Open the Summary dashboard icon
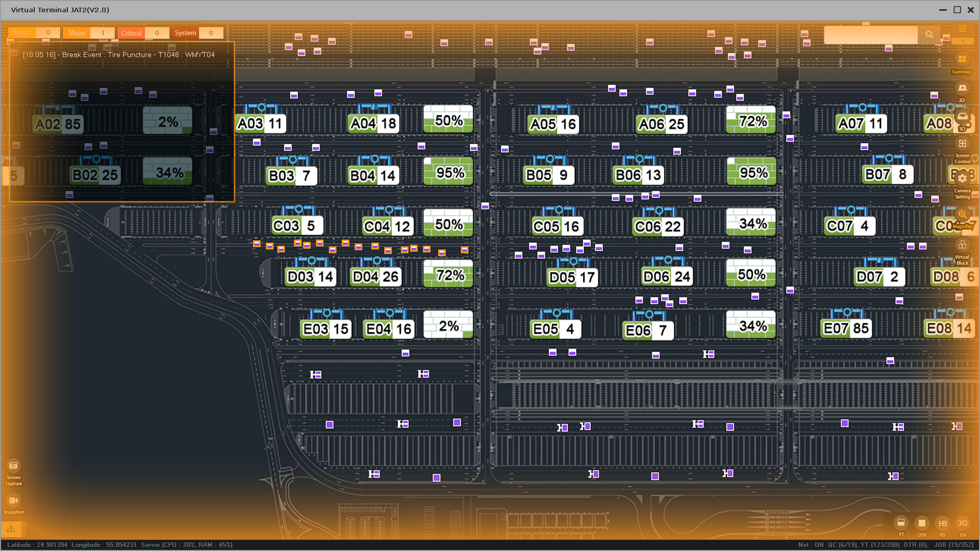Screen dimensions: 980x551 [962, 60]
